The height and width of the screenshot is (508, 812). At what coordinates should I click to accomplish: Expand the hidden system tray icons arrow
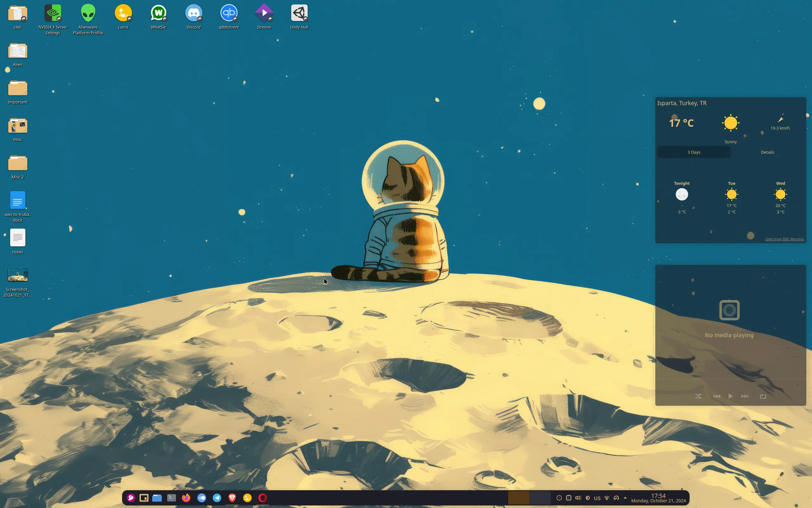(x=625, y=498)
